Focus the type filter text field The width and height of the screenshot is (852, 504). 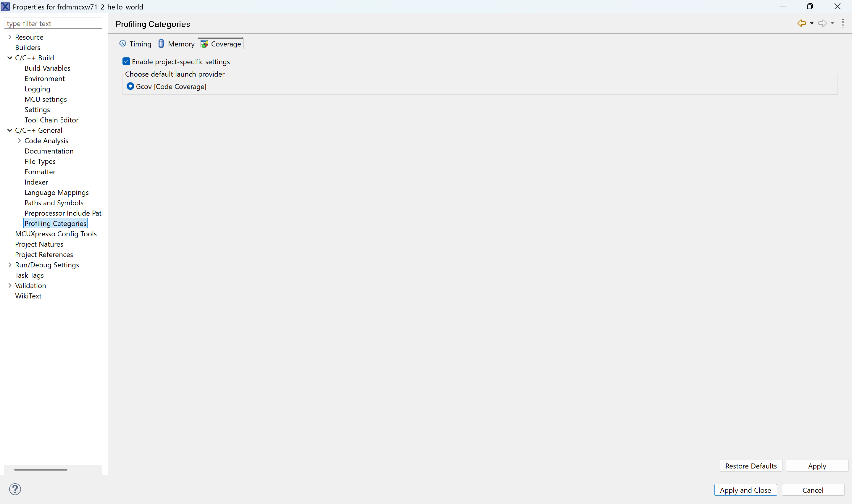click(53, 23)
